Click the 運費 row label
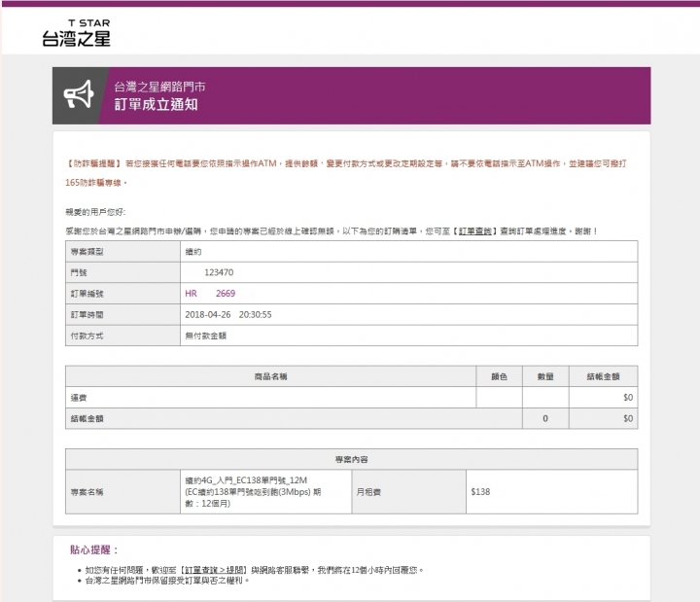The height and width of the screenshot is (602, 700). 79,398
